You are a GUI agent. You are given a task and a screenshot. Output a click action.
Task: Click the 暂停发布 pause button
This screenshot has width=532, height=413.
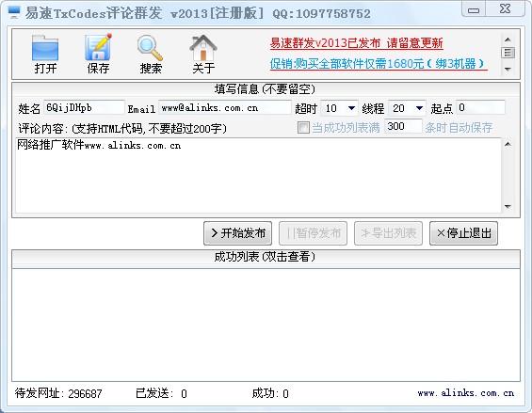[x=313, y=233]
